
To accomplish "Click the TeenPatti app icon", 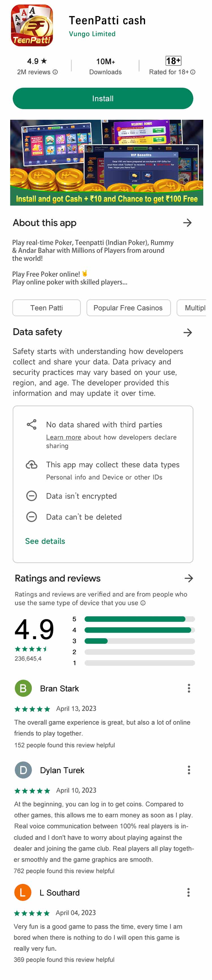I will click(x=32, y=25).
